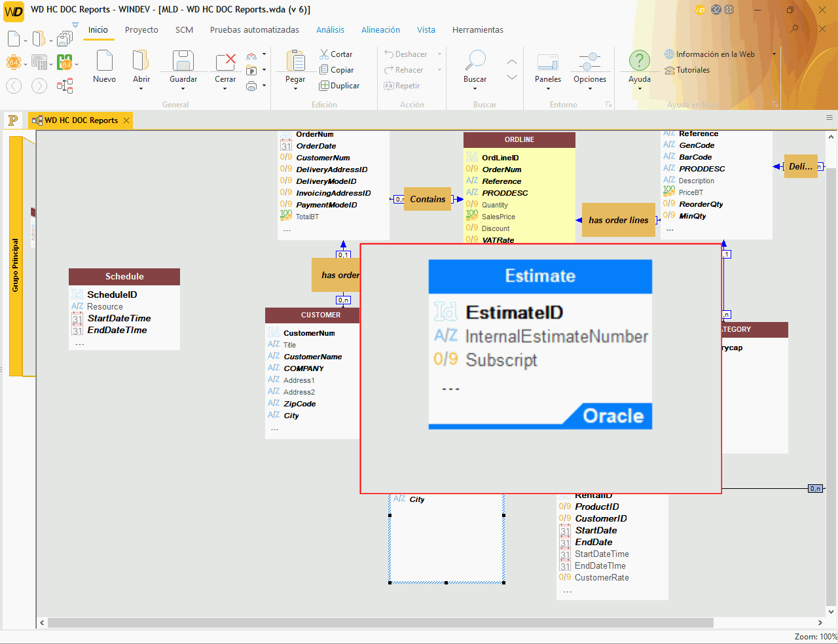Click the quick access save all icon

coord(65,39)
